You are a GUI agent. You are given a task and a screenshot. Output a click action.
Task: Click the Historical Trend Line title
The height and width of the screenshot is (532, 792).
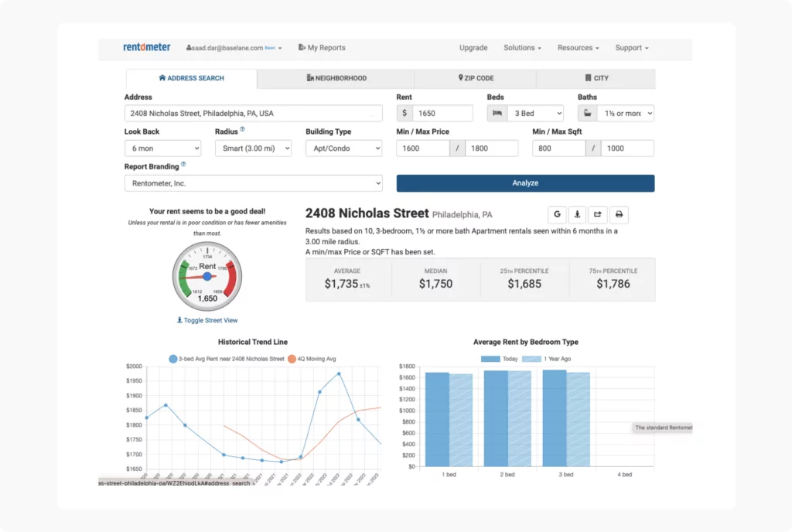[x=253, y=342]
